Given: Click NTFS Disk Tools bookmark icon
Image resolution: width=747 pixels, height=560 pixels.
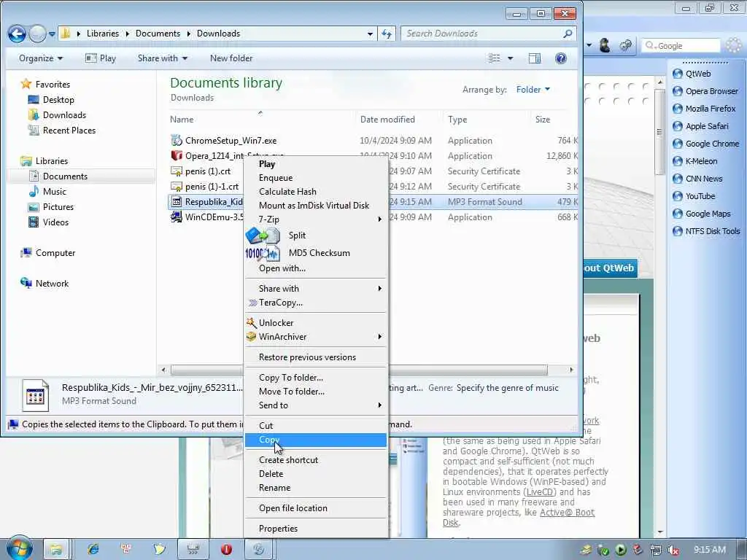Looking at the screenshot, I should 678,231.
